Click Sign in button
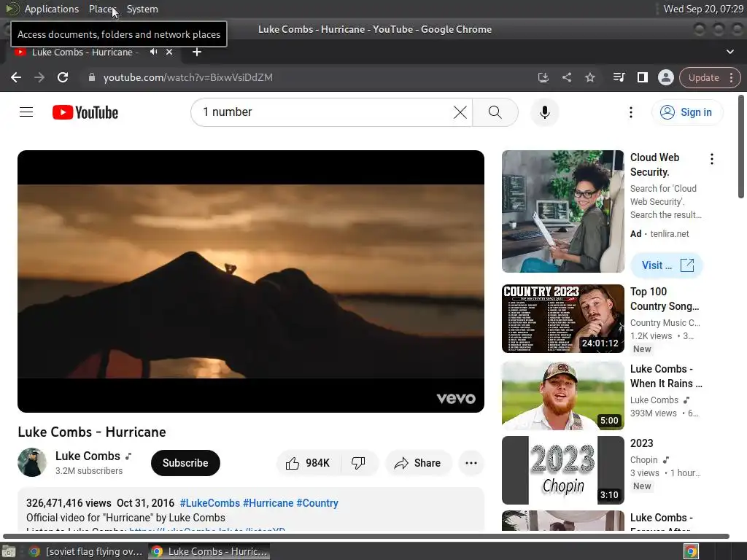 (687, 112)
